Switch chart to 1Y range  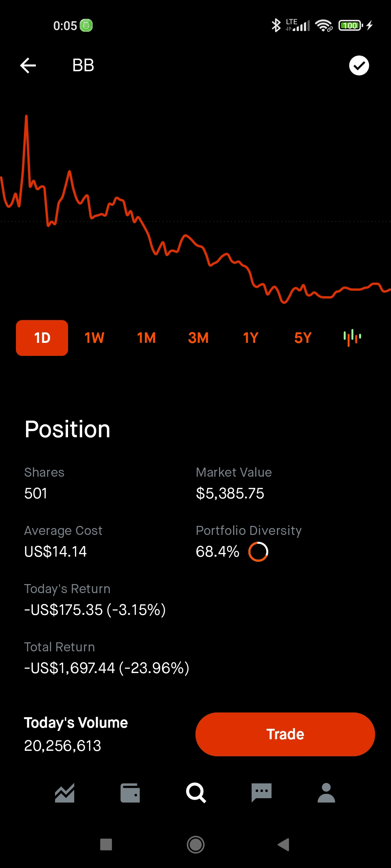[x=251, y=338]
